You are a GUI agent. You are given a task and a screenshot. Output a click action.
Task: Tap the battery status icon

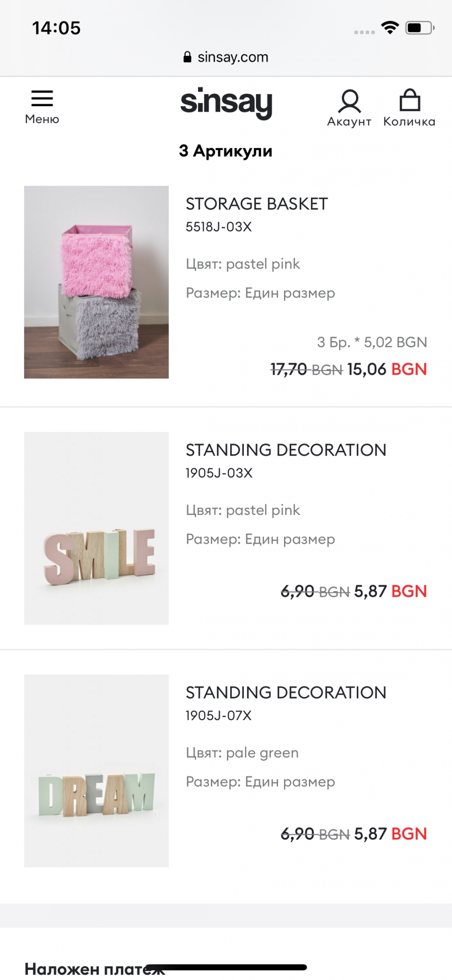(x=419, y=28)
